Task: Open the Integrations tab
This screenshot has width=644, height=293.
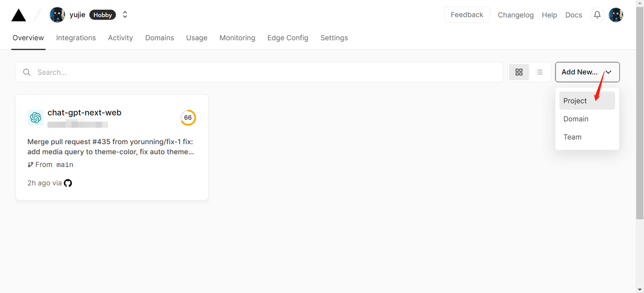Action: (76, 38)
